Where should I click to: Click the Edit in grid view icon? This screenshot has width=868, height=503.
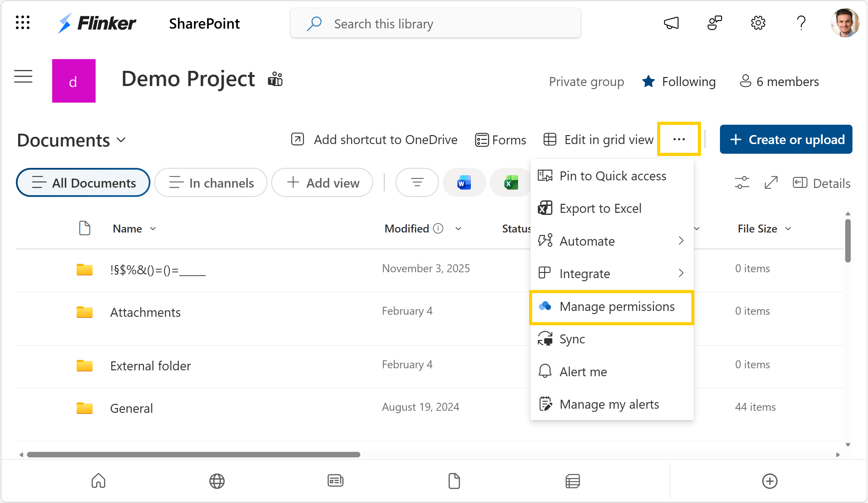[549, 139]
